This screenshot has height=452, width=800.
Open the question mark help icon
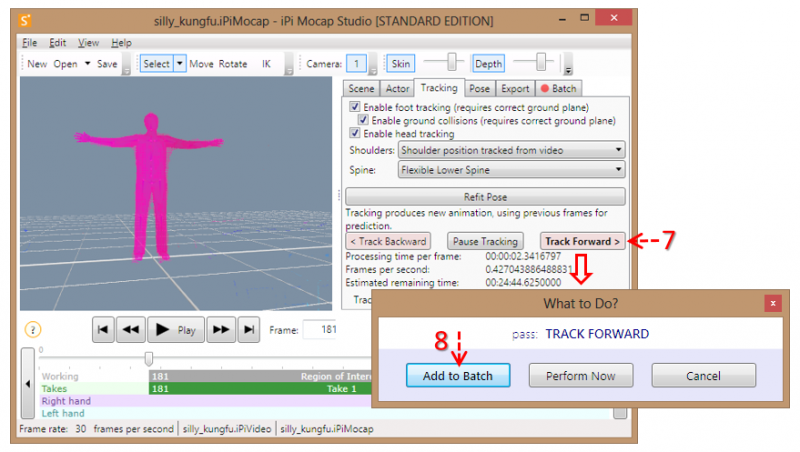click(33, 330)
